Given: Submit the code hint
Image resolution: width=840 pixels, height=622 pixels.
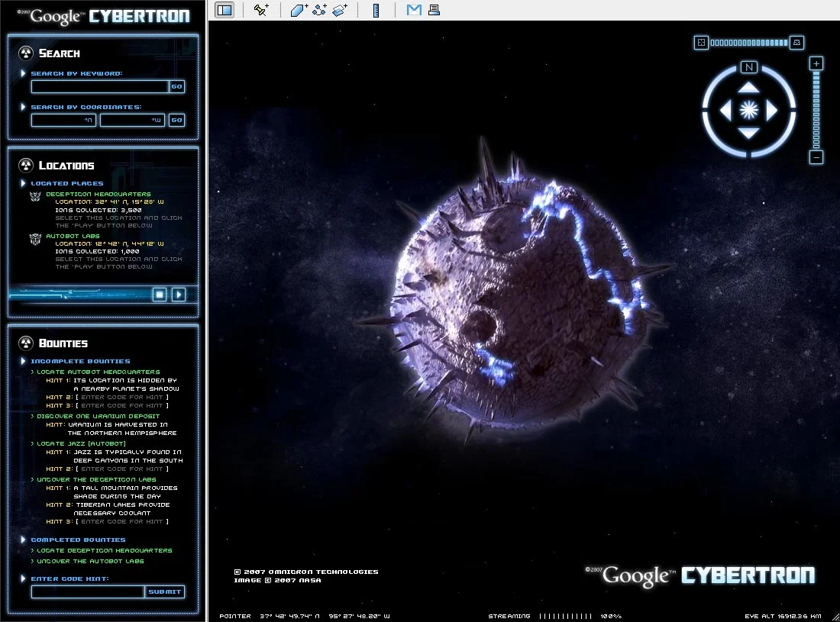Looking at the screenshot, I should click(164, 591).
